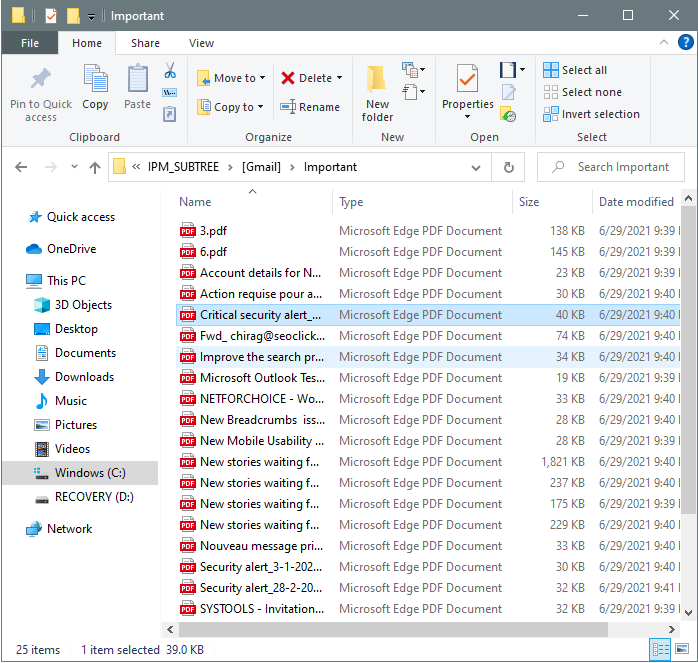
Task: Show hidden breadcrumb path chevrons
Action: [x=136, y=167]
